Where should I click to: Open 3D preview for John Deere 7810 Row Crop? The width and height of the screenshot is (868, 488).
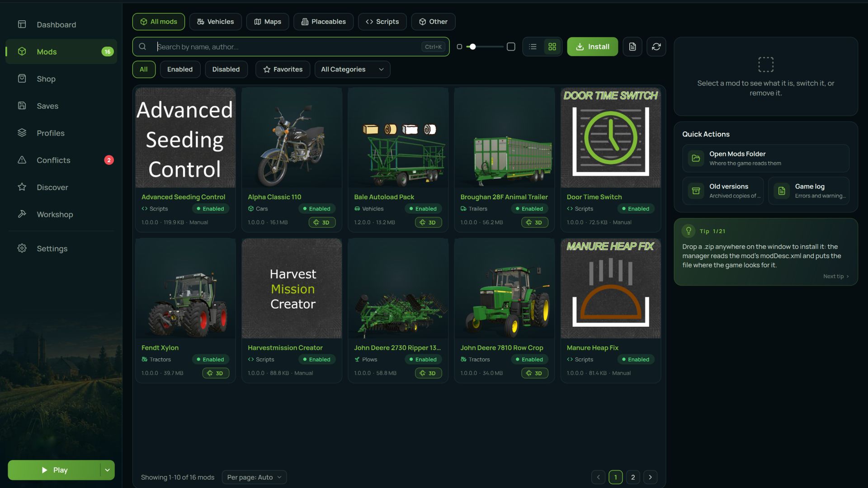(x=534, y=373)
